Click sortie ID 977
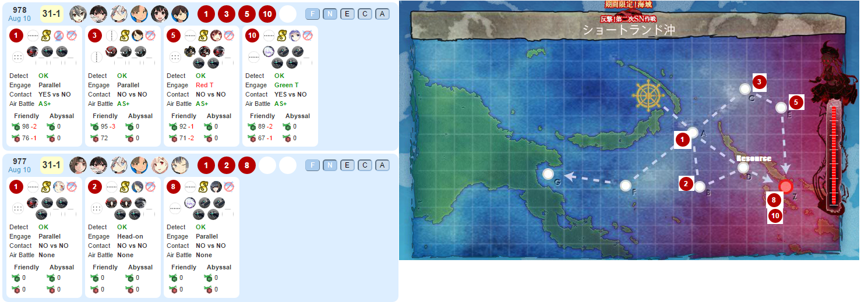Image resolution: width=868 pixels, height=302 pixels. tap(20, 161)
